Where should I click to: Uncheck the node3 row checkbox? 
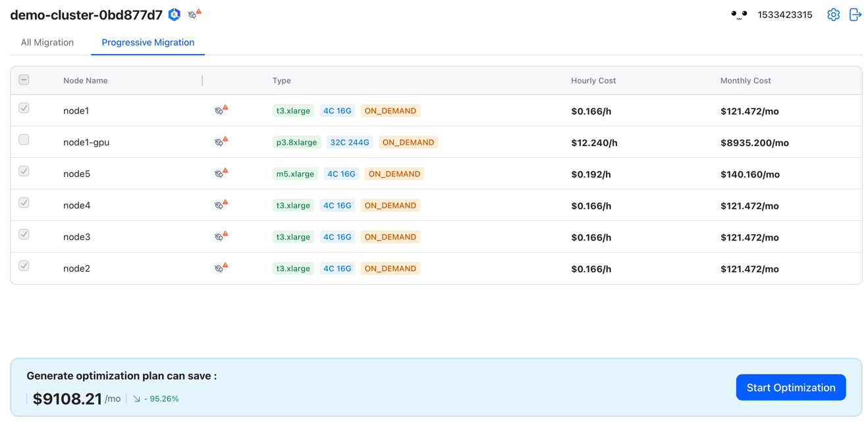coord(24,234)
